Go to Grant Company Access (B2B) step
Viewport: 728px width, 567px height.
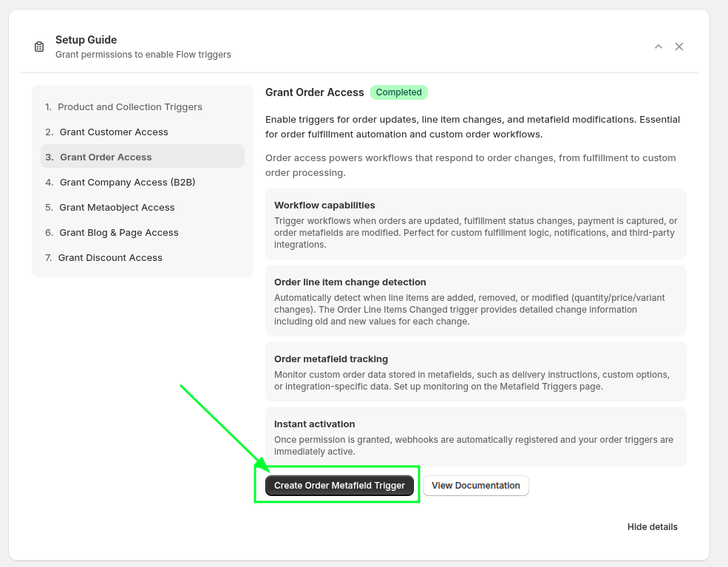[127, 183]
